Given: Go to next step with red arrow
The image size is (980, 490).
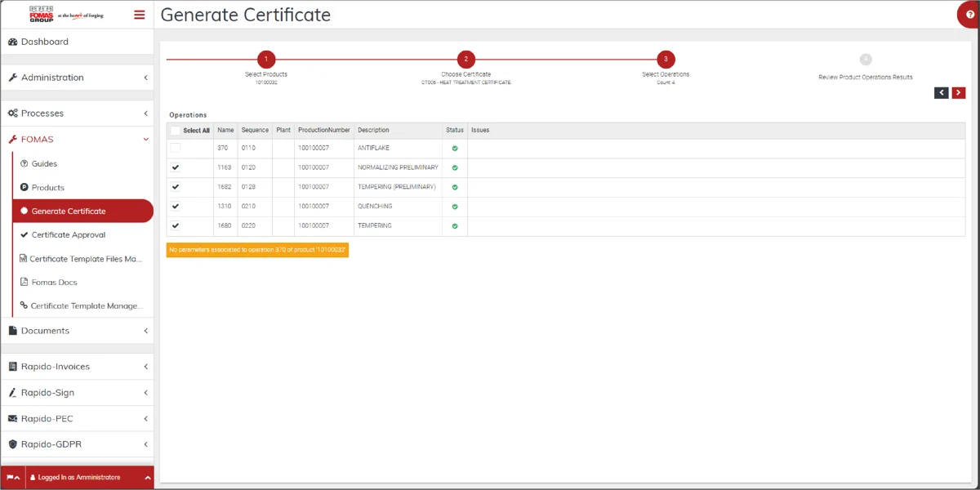Looking at the screenshot, I should 959,93.
